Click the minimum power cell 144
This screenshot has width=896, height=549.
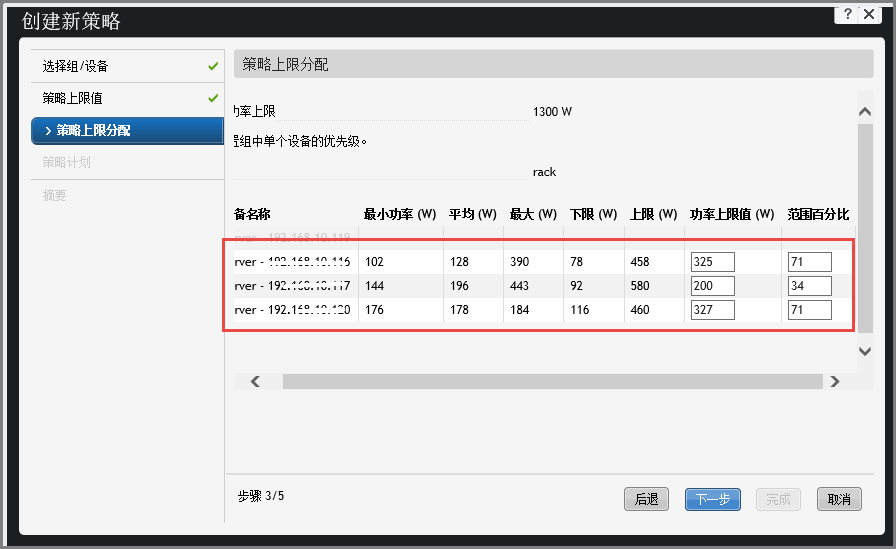374,286
